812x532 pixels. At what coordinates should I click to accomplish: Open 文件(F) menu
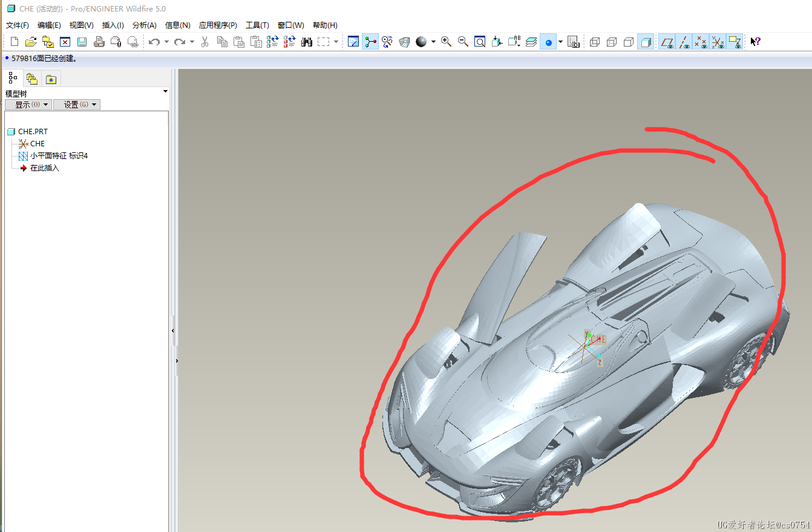18,25
